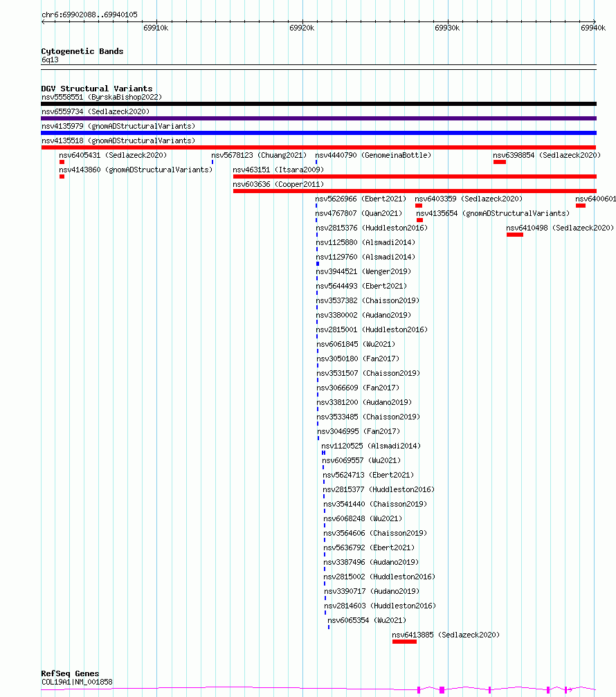Select the red bar under nsv6413885
The width and height of the screenshot is (616, 697).
(x=404, y=642)
